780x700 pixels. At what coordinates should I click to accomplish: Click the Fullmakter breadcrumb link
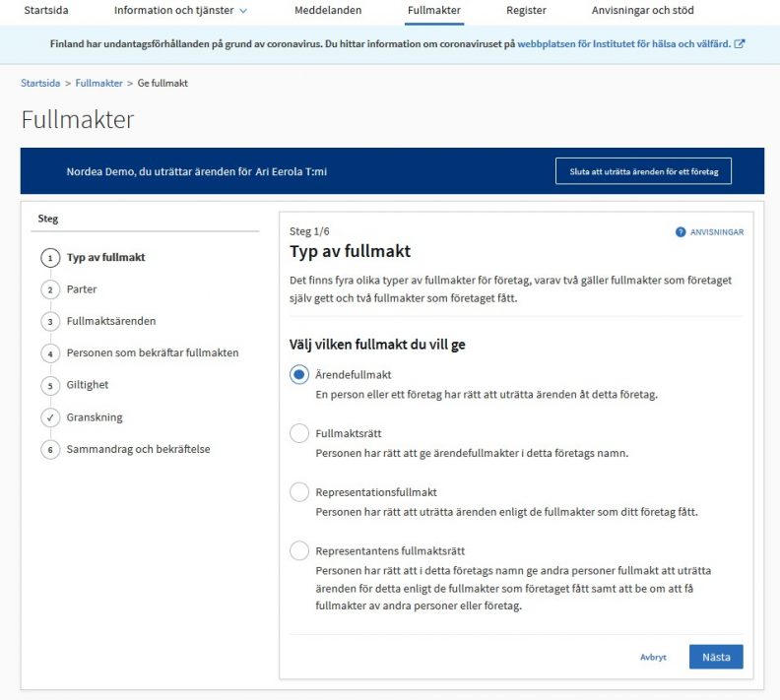pos(98,83)
